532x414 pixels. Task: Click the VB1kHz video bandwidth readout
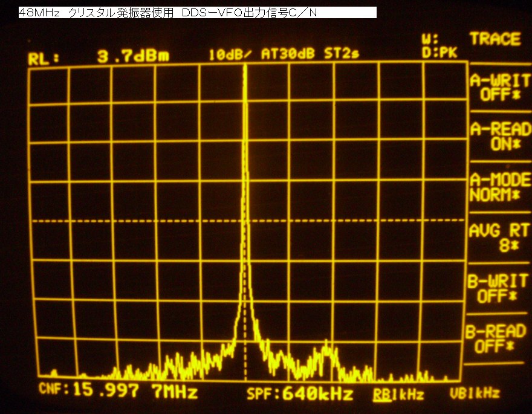[475, 393]
